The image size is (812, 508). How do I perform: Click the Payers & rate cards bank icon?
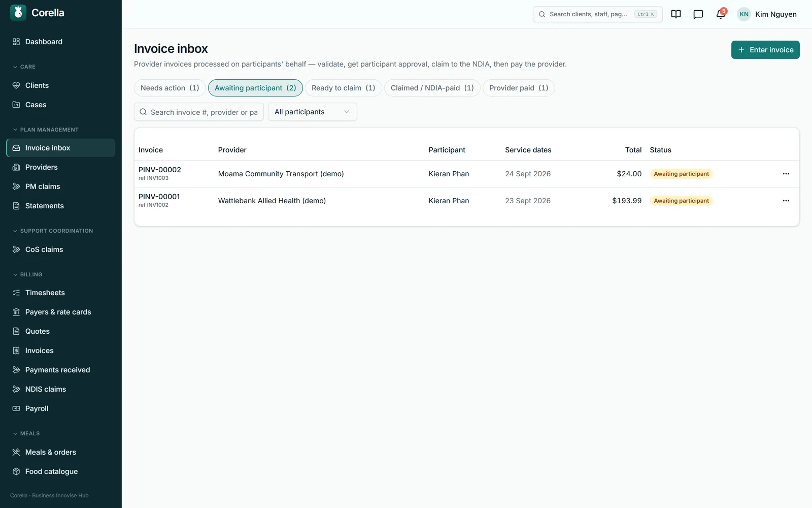[x=16, y=312]
